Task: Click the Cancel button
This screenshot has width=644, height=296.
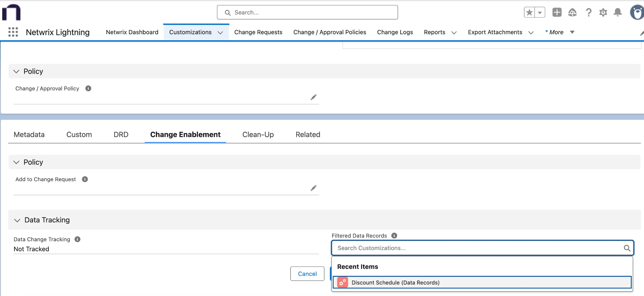Action: 307,274
